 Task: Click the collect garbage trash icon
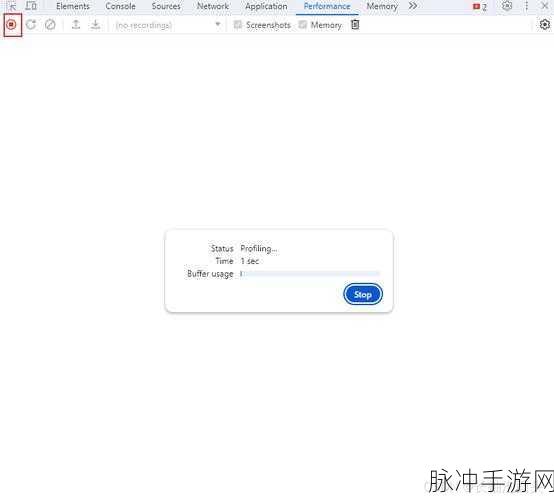pos(355,24)
